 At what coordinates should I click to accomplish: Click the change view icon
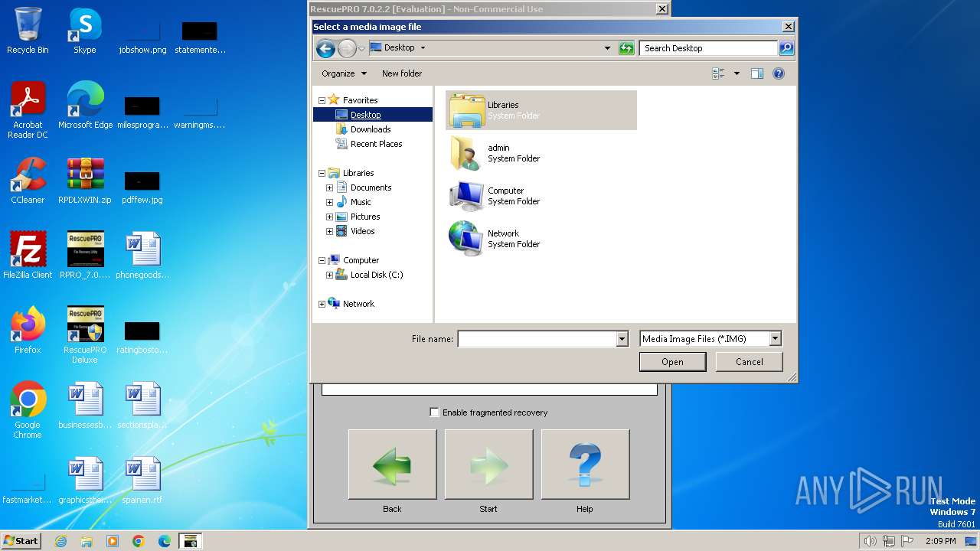click(x=718, y=73)
